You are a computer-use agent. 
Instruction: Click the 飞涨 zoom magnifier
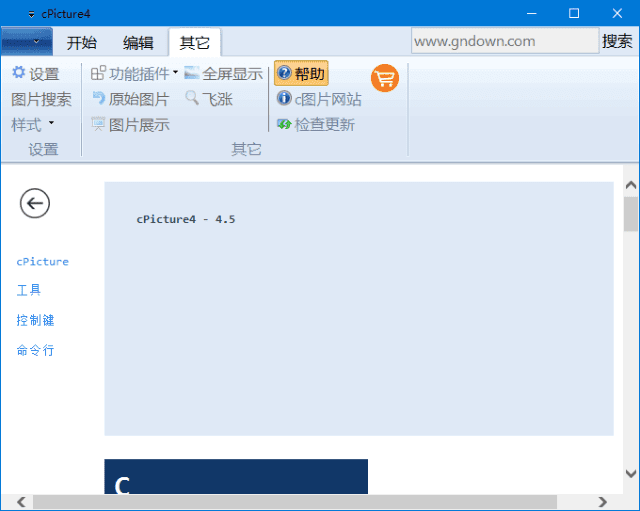coord(208,99)
